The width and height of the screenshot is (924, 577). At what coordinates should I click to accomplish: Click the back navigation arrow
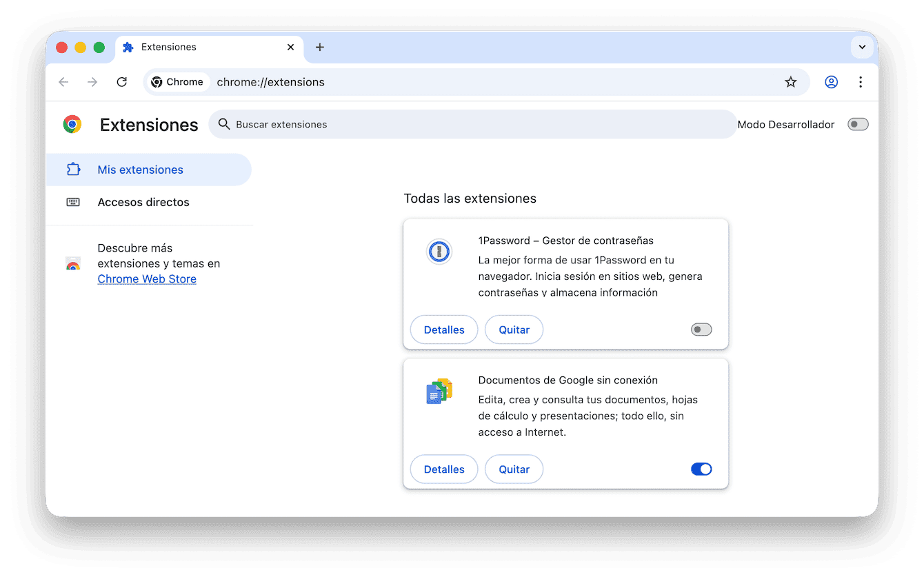(x=63, y=82)
